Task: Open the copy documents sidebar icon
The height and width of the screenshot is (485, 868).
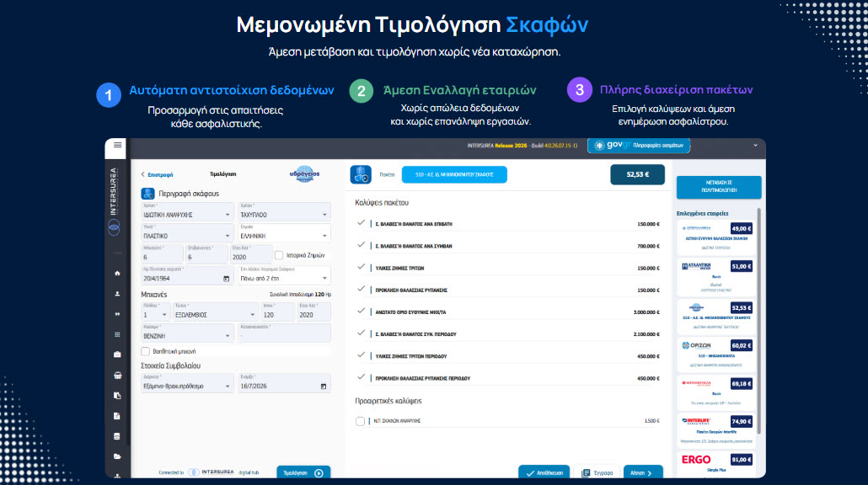Action: (x=117, y=396)
